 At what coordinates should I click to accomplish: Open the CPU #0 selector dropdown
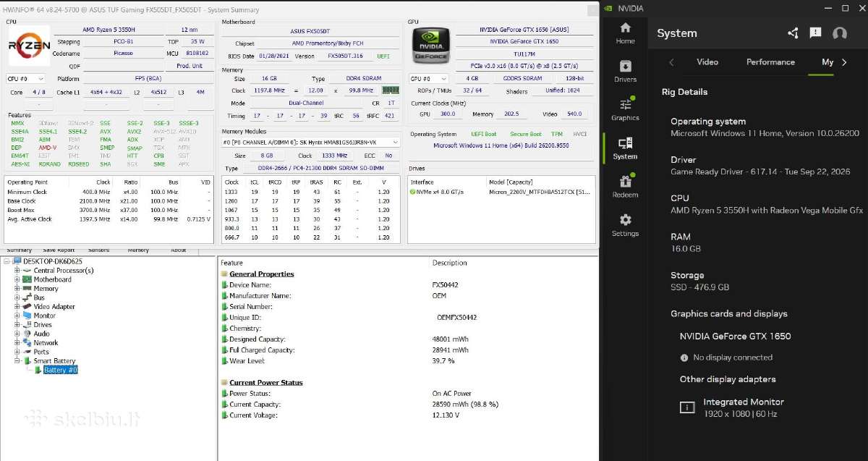pyautogui.click(x=25, y=78)
